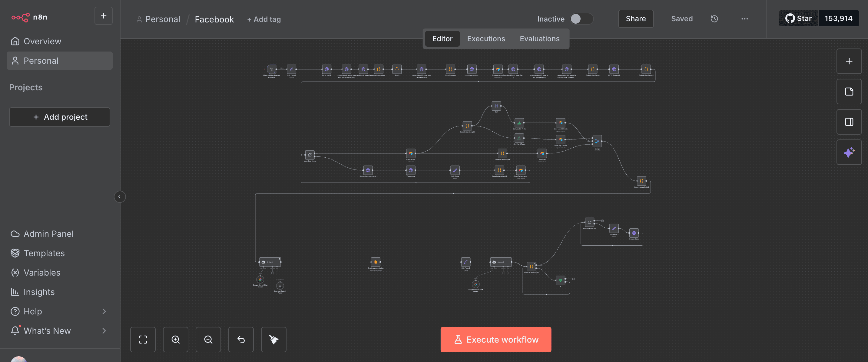868x362 pixels.
Task: Switch to the Executions tab
Action: tap(486, 39)
